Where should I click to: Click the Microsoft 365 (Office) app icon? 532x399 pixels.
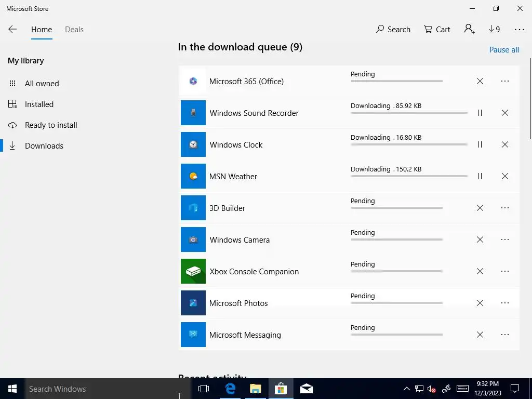[x=193, y=81]
